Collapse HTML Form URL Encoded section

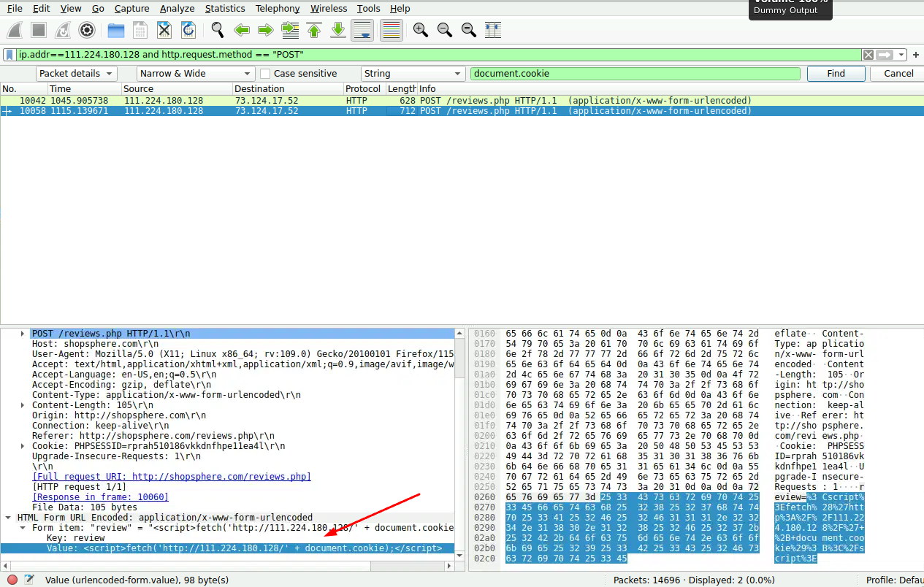9,517
